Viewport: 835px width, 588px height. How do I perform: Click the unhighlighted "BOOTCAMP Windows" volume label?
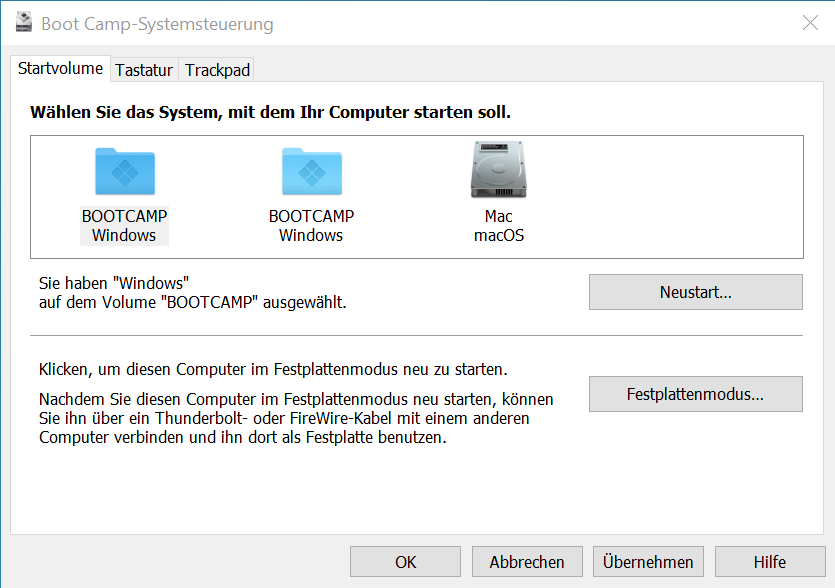(311, 226)
